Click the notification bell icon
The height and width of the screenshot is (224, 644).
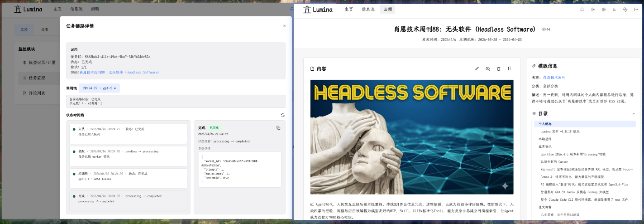pos(582,10)
